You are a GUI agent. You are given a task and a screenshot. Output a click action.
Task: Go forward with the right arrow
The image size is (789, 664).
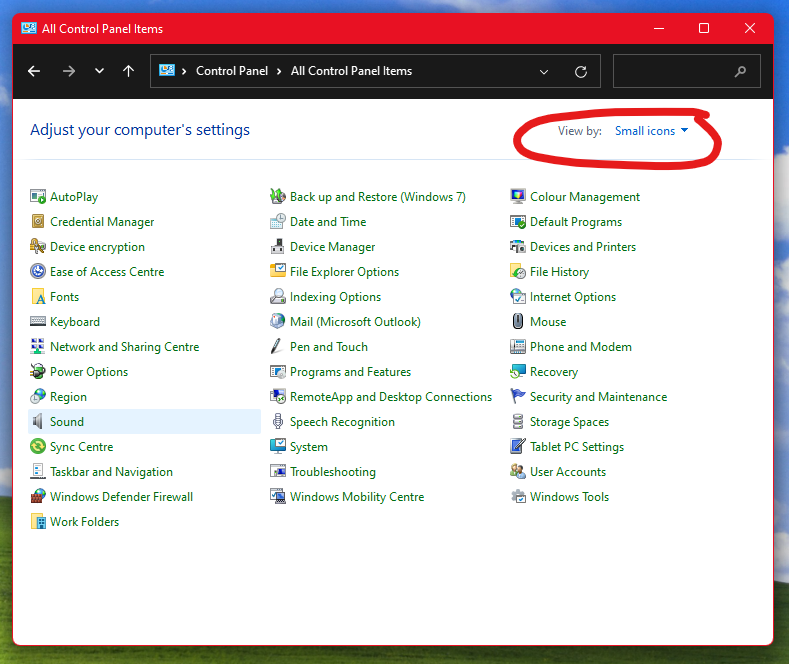coord(68,71)
